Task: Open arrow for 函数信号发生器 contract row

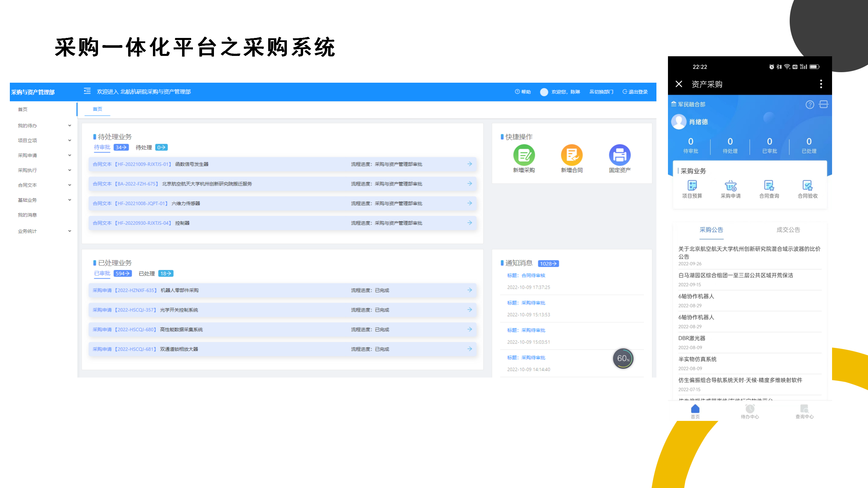Action: pyautogui.click(x=470, y=164)
